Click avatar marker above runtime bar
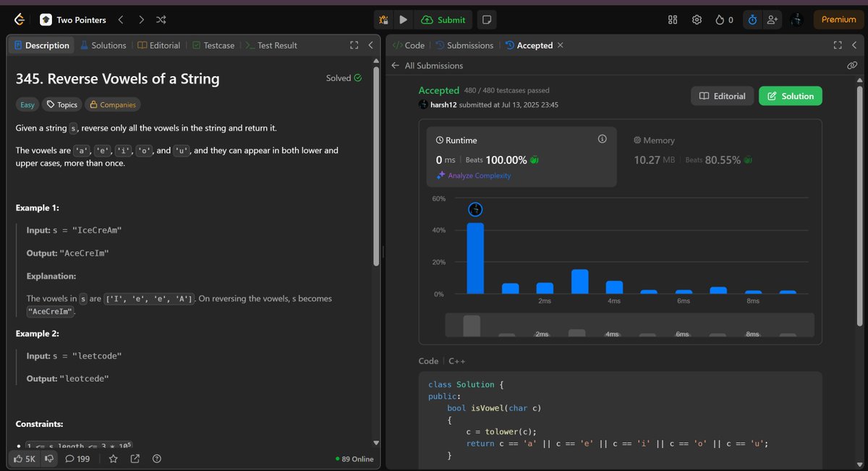868x471 pixels. pos(475,209)
